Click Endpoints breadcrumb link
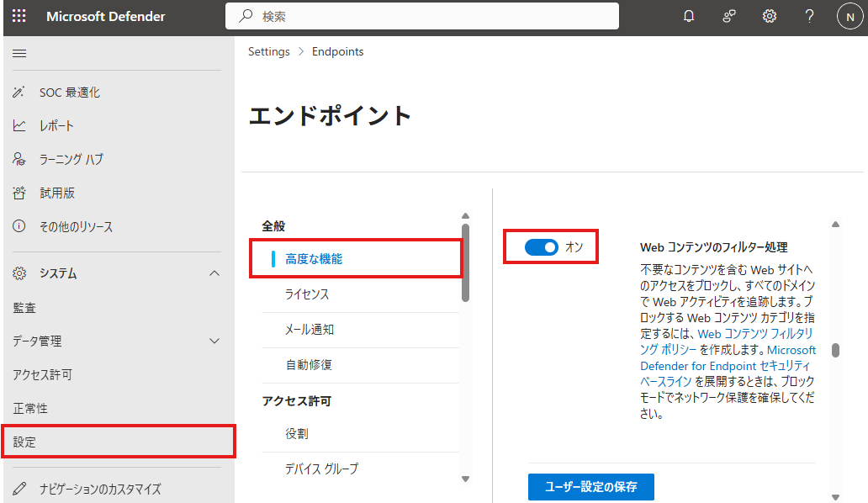Viewport: 868px width, 503px height. (x=337, y=51)
